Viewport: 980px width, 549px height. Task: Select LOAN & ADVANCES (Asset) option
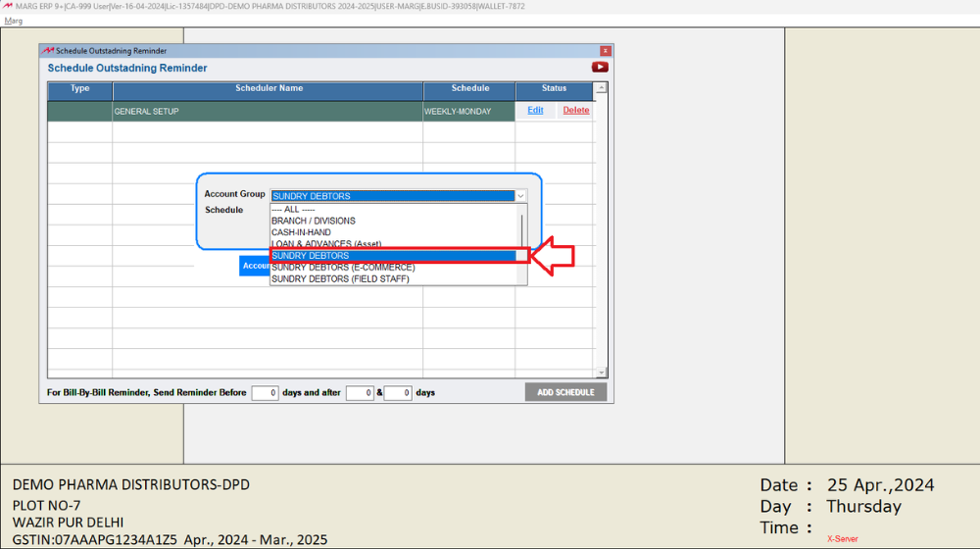[x=326, y=244]
